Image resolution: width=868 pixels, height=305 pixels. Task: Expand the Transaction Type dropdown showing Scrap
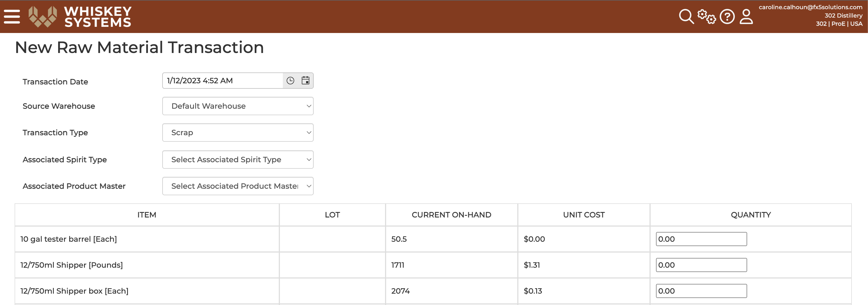(238, 132)
